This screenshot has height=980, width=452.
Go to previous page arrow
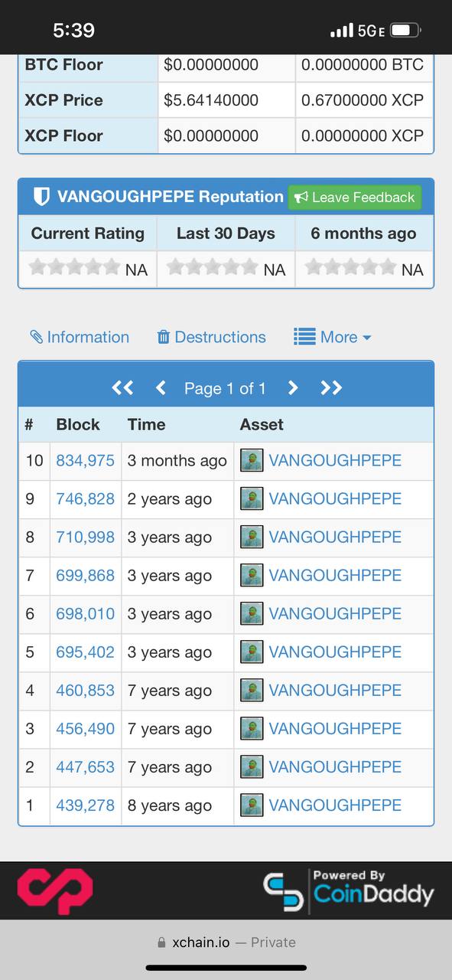click(161, 388)
